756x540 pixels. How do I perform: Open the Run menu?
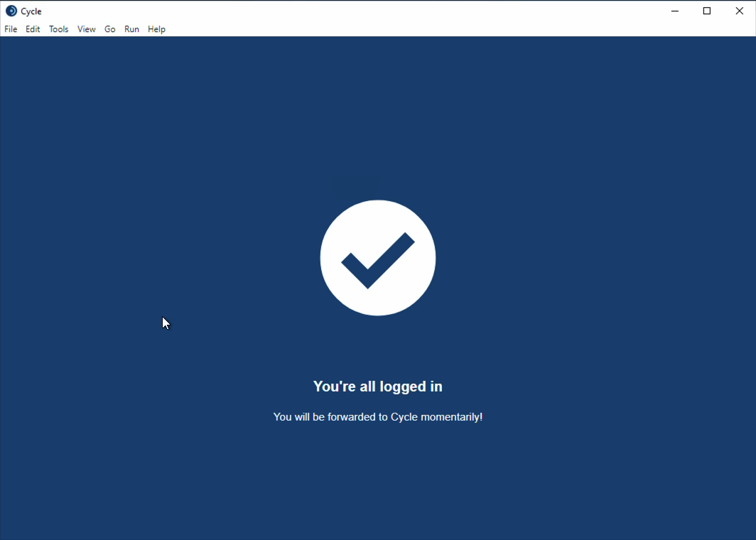point(131,29)
